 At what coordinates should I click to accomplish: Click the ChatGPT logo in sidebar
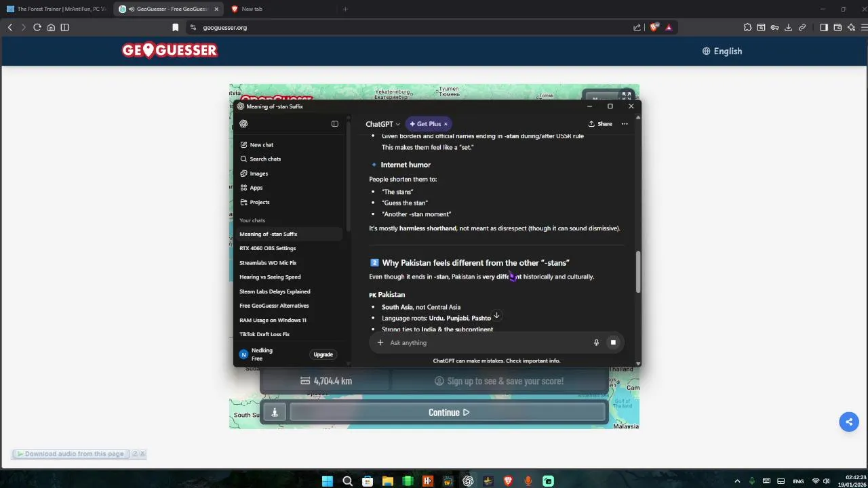click(x=243, y=124)
